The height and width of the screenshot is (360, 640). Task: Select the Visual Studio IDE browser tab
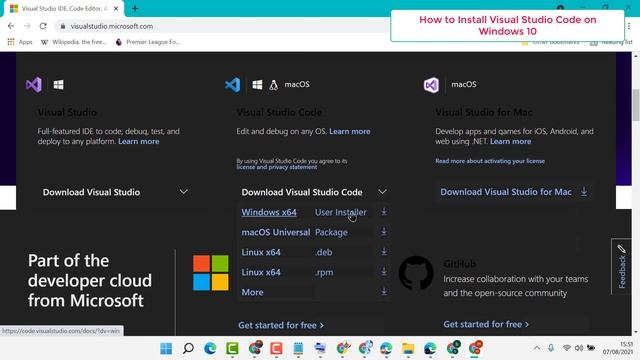pyautogui.click(x=63, y=9)
